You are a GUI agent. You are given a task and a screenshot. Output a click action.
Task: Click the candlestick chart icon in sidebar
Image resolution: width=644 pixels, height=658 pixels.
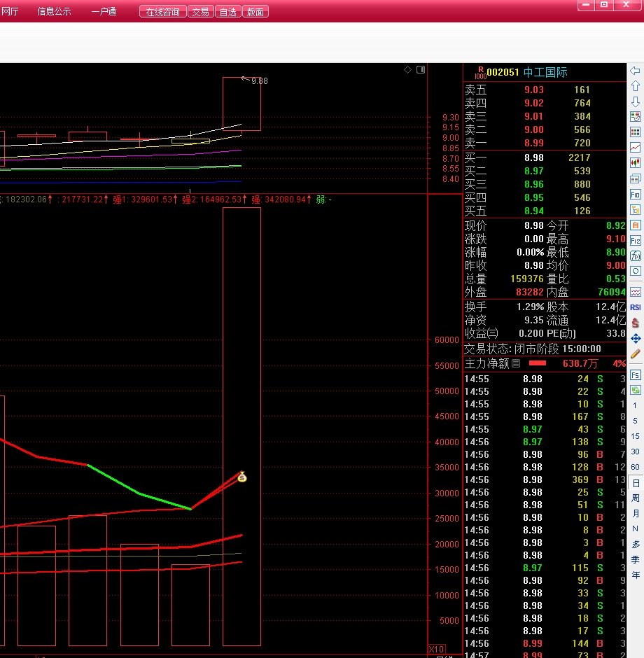click(636, 163)
